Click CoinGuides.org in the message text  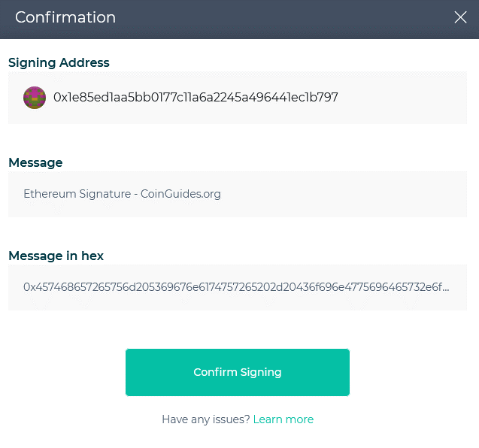point(180,194)
